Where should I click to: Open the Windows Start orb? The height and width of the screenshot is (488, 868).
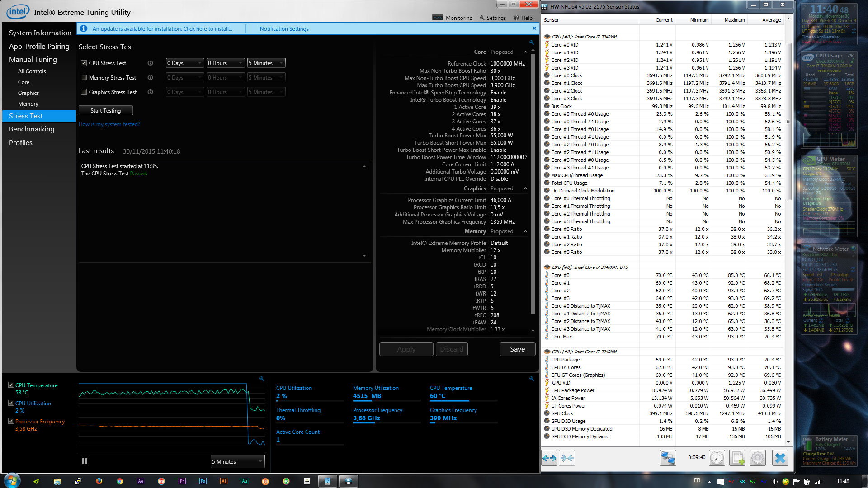coord(12,481)
